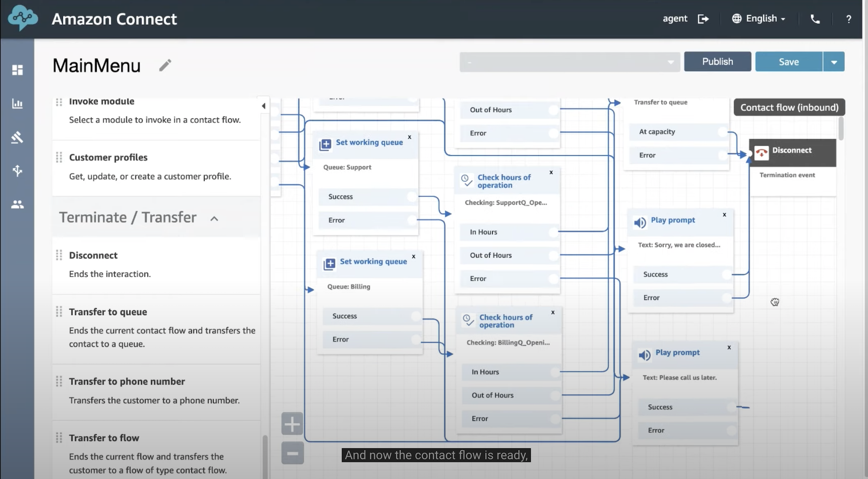Click 'Checking: SupportQ_Ope...' text
The height and width of the screenshot is (479, 868).
tap(506, 203)
